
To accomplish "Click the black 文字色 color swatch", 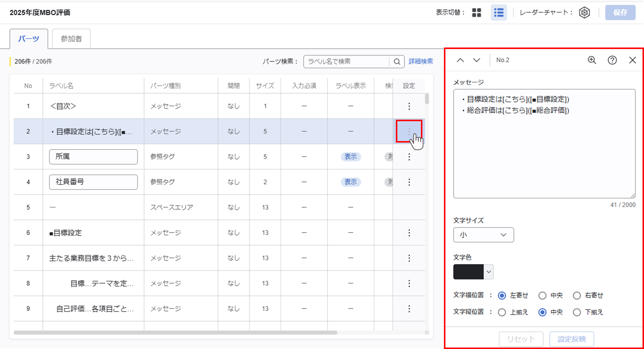I will 468,272.
